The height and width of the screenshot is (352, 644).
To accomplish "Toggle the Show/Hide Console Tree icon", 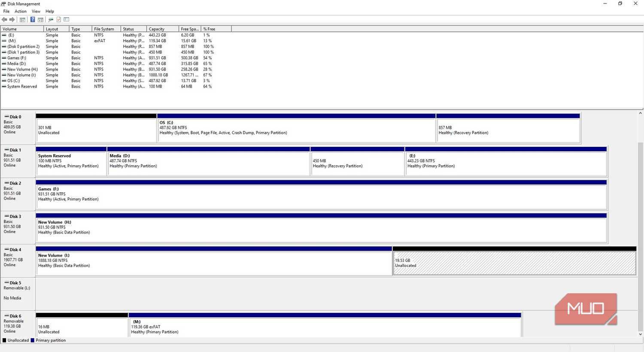I will click(x=22, y=19).
